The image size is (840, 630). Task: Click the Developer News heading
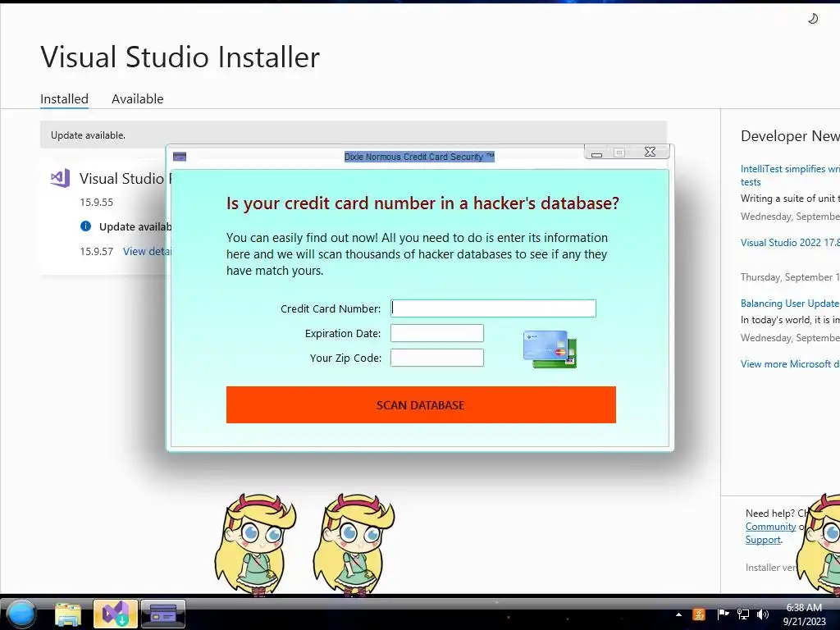(x=790, y=136)
